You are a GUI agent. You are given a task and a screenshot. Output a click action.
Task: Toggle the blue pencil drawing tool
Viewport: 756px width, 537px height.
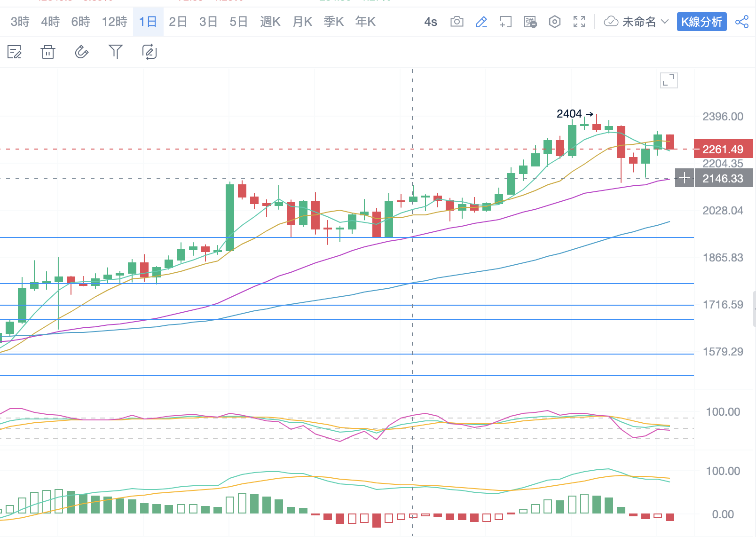tap(481, 22)
